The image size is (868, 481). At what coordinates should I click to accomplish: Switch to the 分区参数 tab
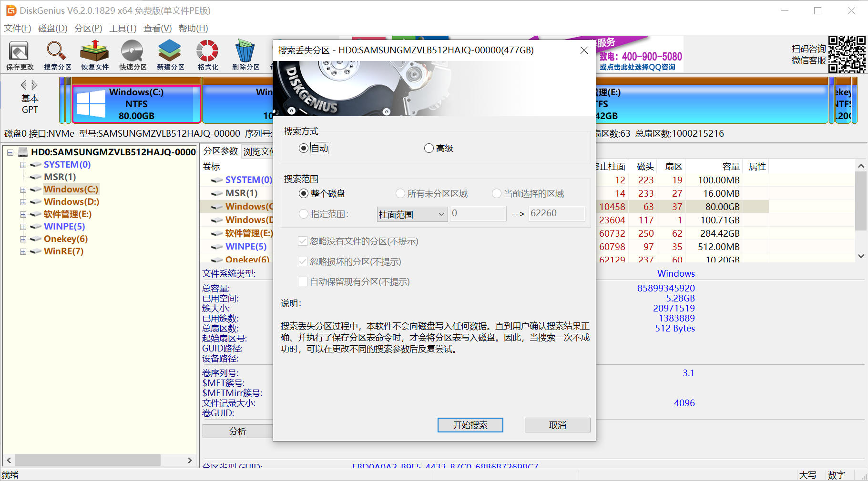[221, 151]
